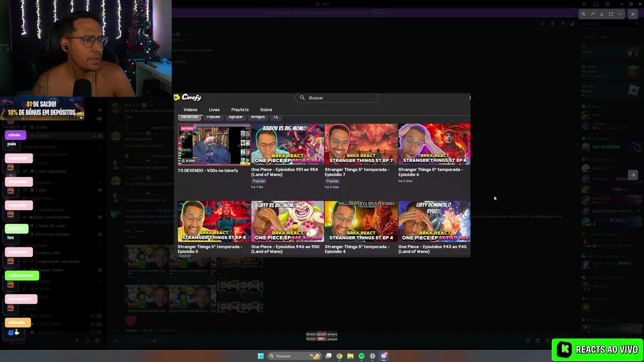Open the Windows Start menu
Image resolution: width=644 pixels, height=362 pixels.
pos(261,356)
